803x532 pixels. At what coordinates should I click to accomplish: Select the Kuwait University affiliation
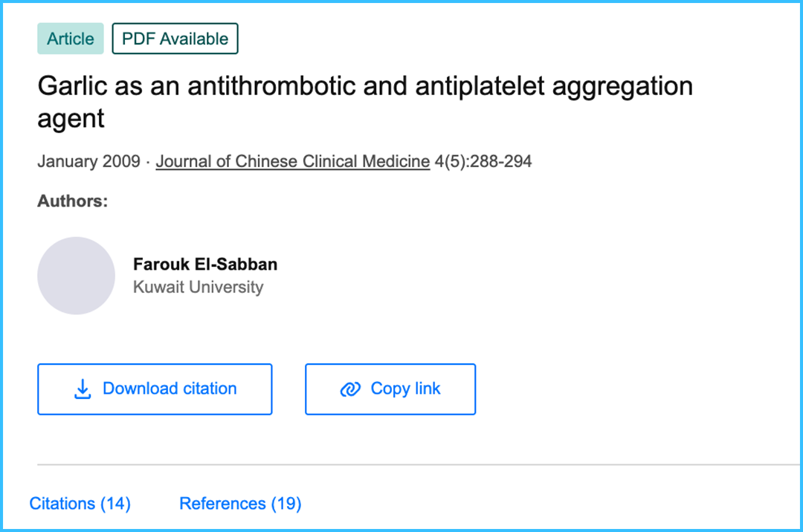tap(198, 288)
